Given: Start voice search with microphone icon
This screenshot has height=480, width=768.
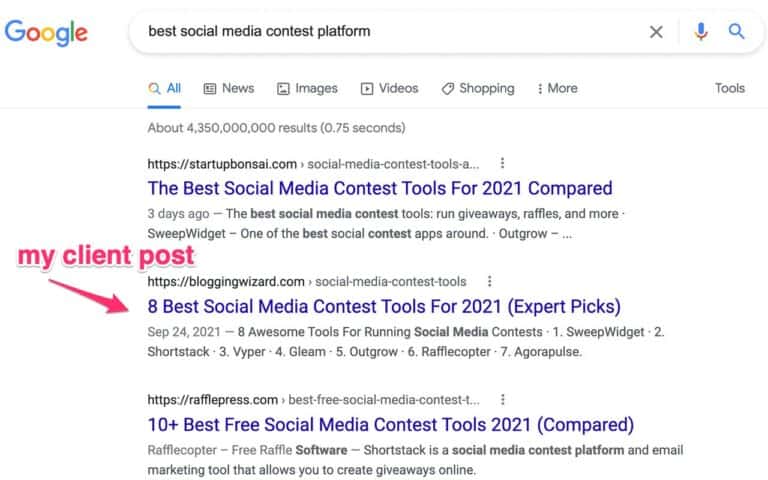Looking at the screenshot, I should [700, 31].
